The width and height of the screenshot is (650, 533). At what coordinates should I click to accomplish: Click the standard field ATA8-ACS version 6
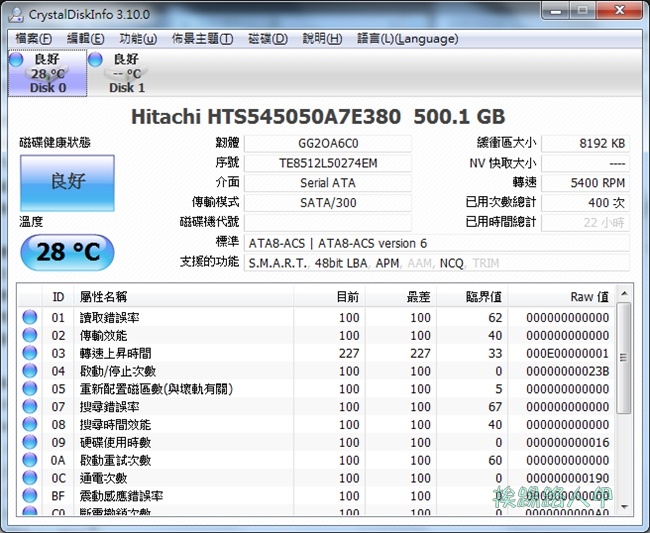point(437,243)
